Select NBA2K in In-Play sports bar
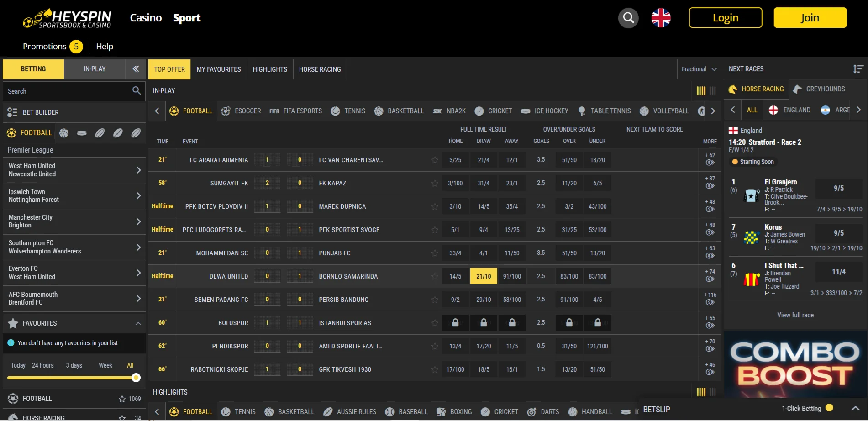This screenshot has height=421, width=868. pyautogui.click(x=450, y=111)
